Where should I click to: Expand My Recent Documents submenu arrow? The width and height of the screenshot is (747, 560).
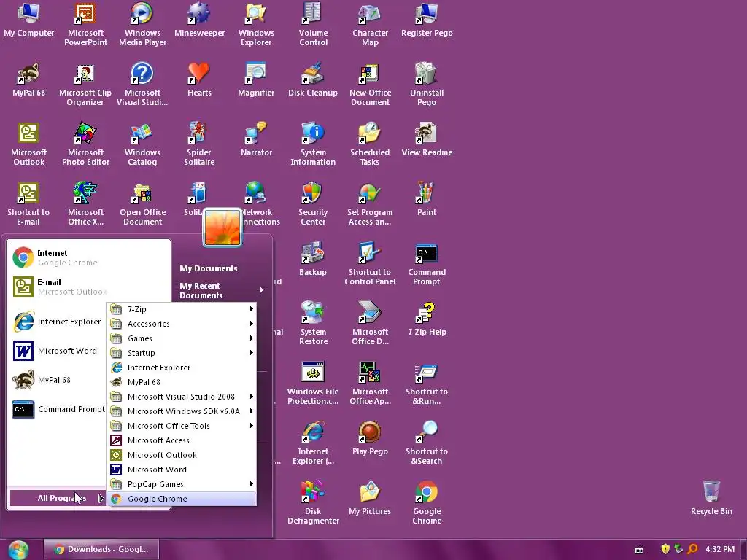click(262, 290)
